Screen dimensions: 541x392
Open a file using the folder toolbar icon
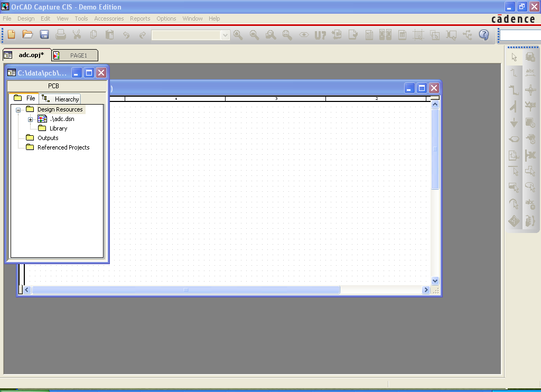(x=27, y=34)
